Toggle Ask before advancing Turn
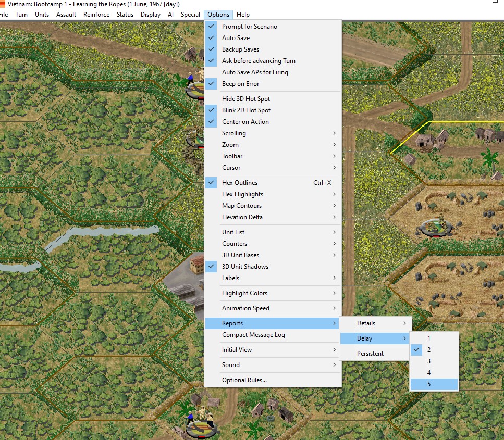This screenshot has height=440, width=504. (x=273, y=61)
